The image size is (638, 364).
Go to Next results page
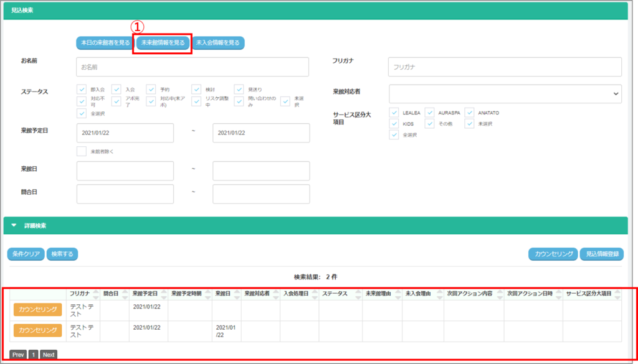click(x=49, y=355)
